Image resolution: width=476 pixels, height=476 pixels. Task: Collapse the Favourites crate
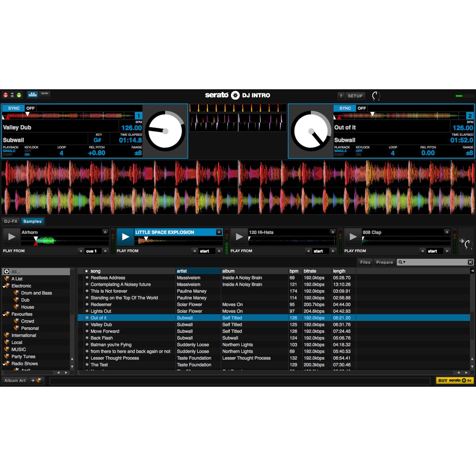4,315
